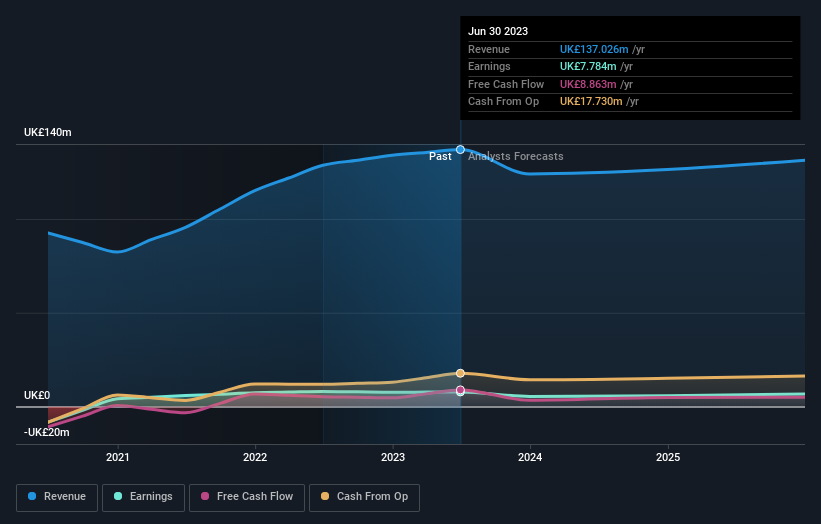Click the UK£7.784m earnings value
The image size is (821, 524).
[588, 66]
